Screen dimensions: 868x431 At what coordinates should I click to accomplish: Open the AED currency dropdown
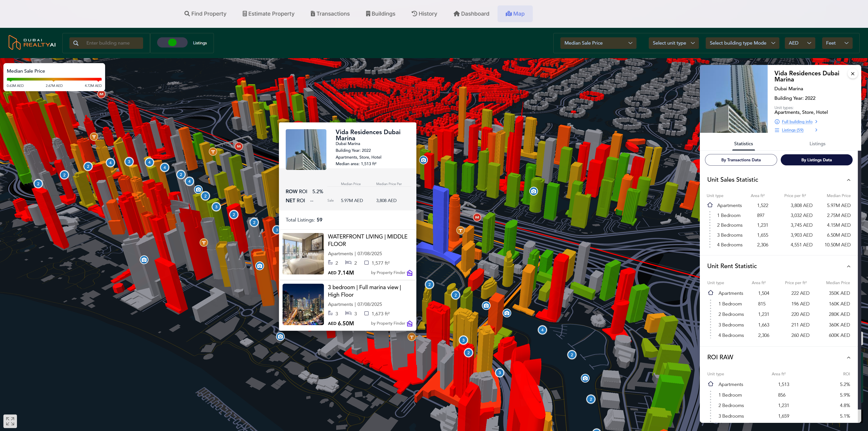pyautogui.click(x=800, y=43)
